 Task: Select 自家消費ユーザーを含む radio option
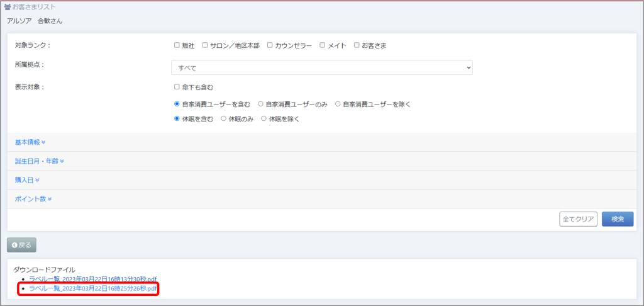[177, 104]
